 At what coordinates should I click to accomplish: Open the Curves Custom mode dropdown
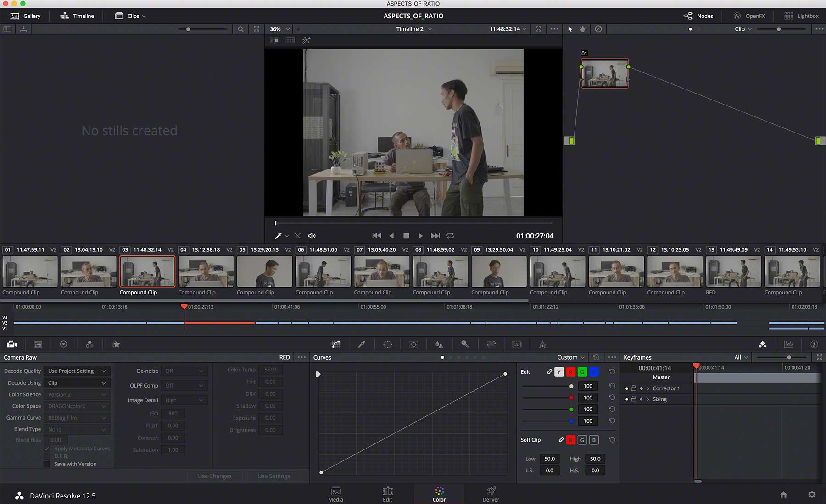pos(571,357)
